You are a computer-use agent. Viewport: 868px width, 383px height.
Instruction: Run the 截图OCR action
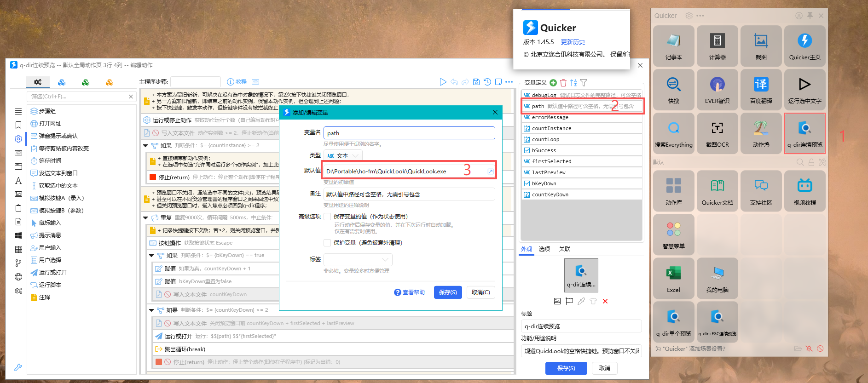(x=717, y=133)
